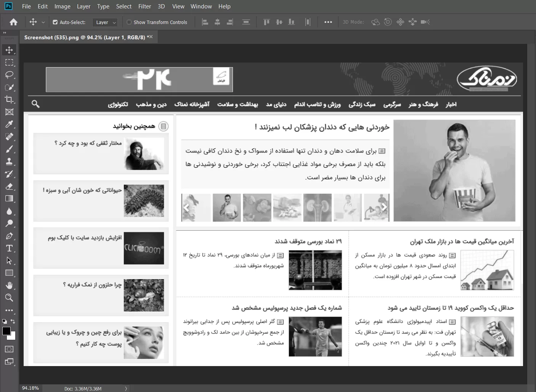
Task: Align vertical centers of layers
Action: 279,22
